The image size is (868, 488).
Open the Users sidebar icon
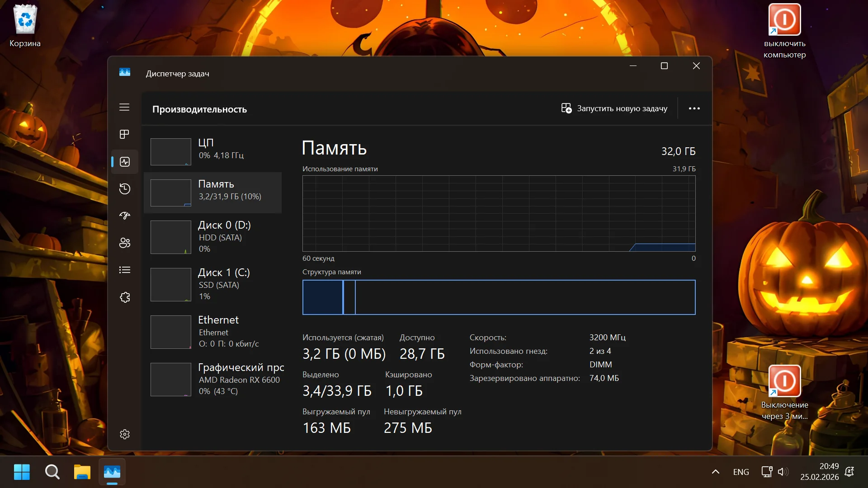[x=125, y=243]
